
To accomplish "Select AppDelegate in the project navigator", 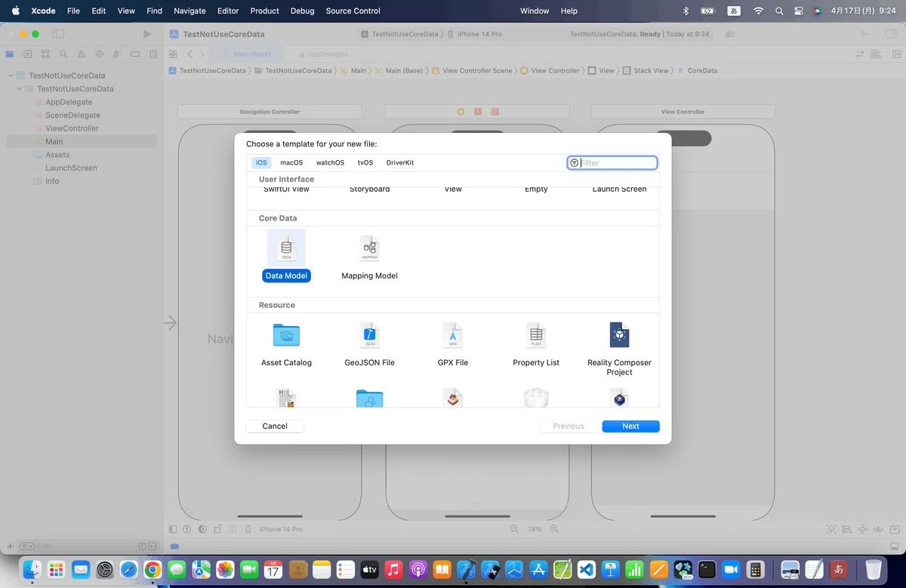I will 68,102.
